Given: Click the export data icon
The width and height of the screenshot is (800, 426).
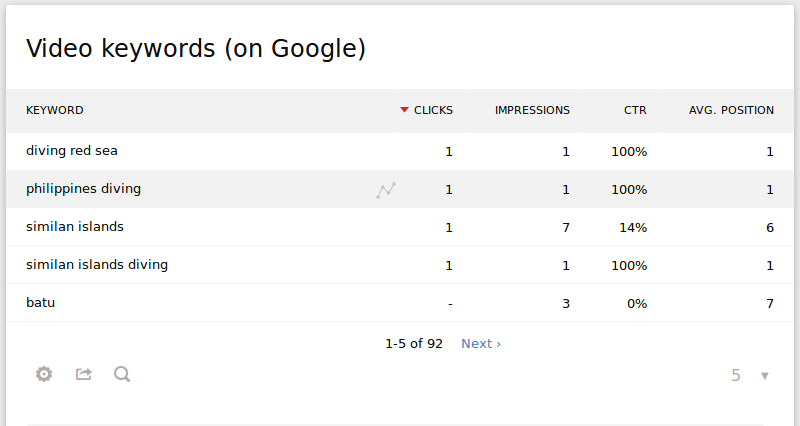Looking at the screenshot, I should point(84,374).
